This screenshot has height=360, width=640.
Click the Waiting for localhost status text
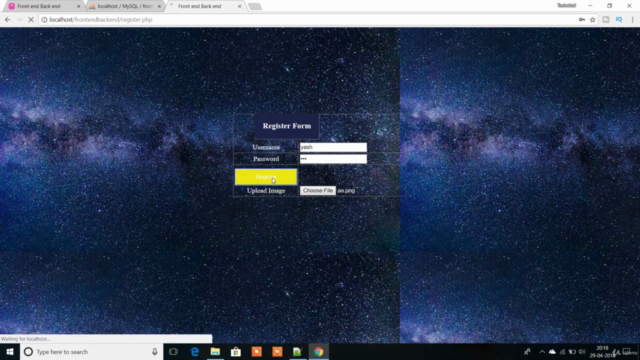(x=26, y=339)
